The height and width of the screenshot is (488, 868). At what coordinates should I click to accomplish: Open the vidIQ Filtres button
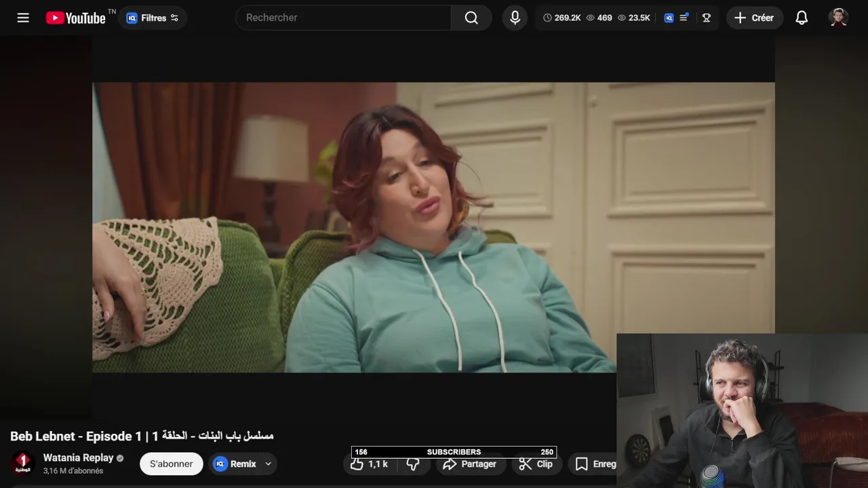click(x=153, y=18)
